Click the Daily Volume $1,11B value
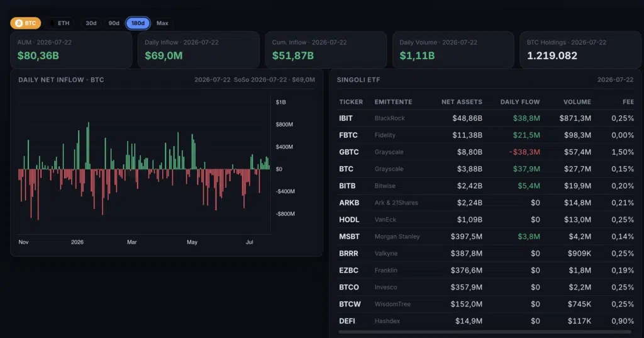Screen dimensions: 644x338 coord(417,55)
